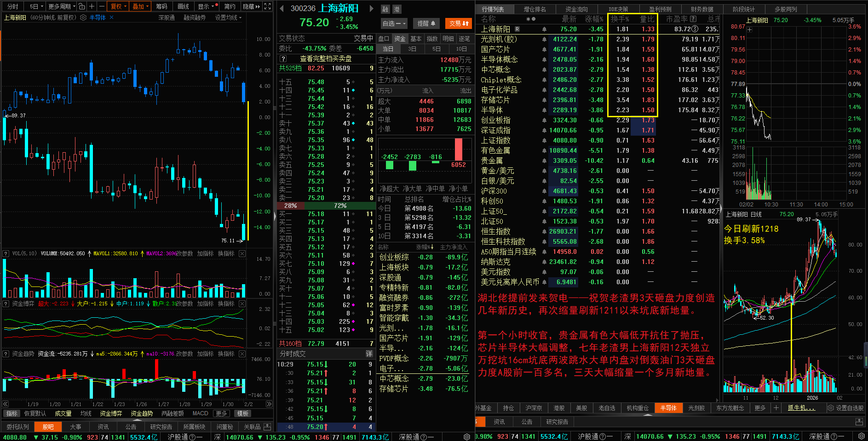
Task: Remove the 半导体 overlay with the X icon
Action: [x=111, y=17]
